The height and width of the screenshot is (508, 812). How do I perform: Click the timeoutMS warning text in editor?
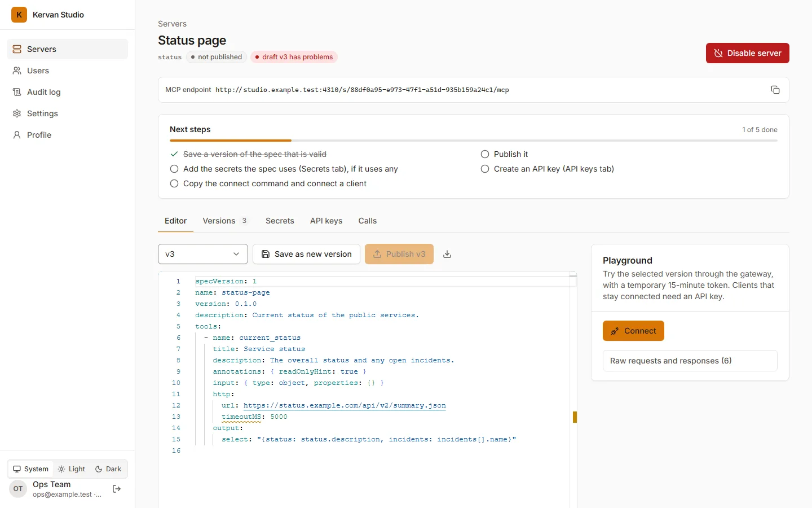click(x=241, y=417)
